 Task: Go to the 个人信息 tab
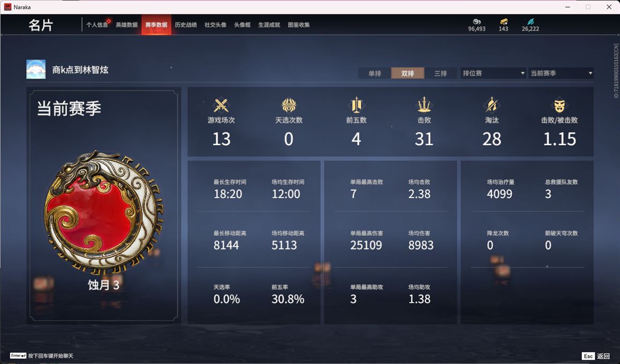(x=97, y=25)
